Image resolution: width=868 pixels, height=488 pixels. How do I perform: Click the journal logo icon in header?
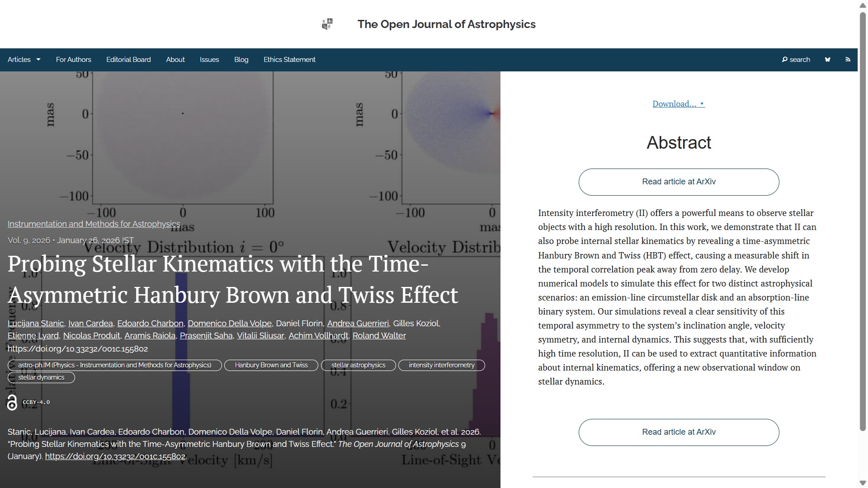[327, 24]
